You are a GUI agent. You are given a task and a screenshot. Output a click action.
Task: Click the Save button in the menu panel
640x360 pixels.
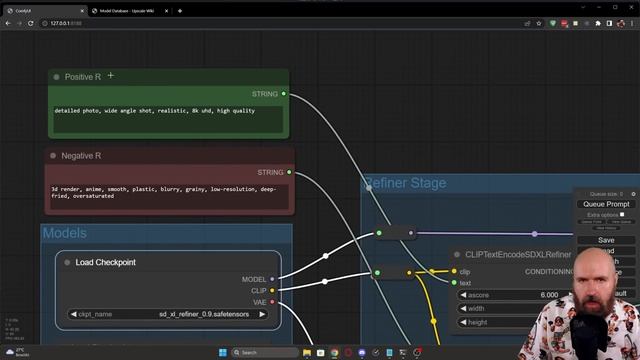pos(606,240)
